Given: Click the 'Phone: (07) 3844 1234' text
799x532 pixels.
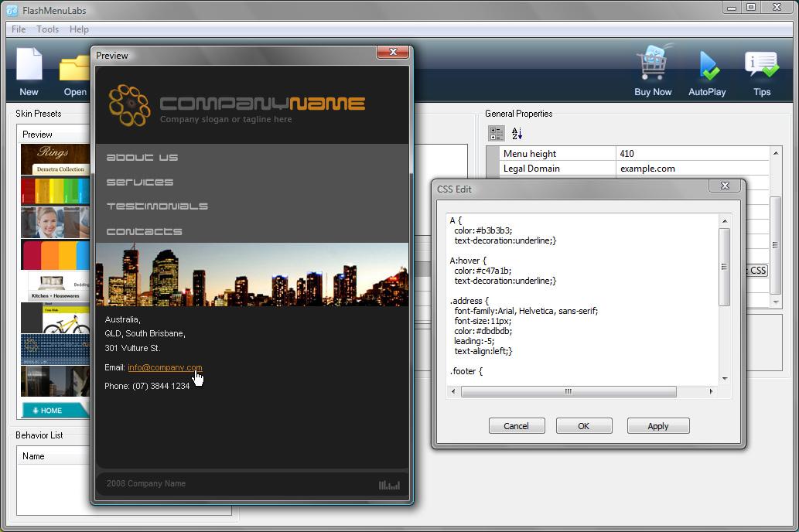Looking at the screenshot, I should [x=147, y=387].
